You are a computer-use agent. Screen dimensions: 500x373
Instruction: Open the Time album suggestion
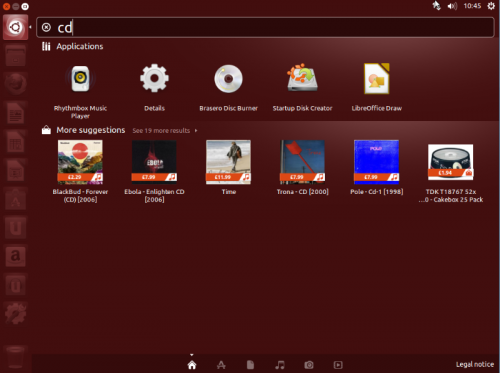point(228,162)
